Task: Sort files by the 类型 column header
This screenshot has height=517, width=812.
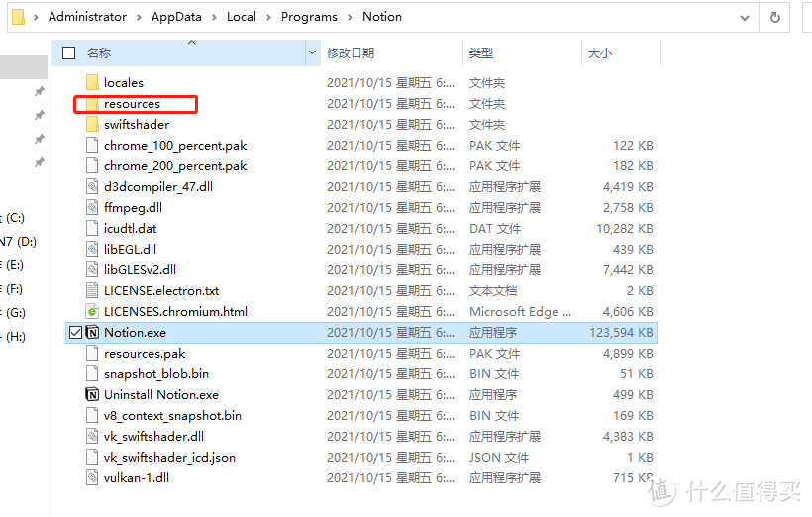Action: click(481, 52)
